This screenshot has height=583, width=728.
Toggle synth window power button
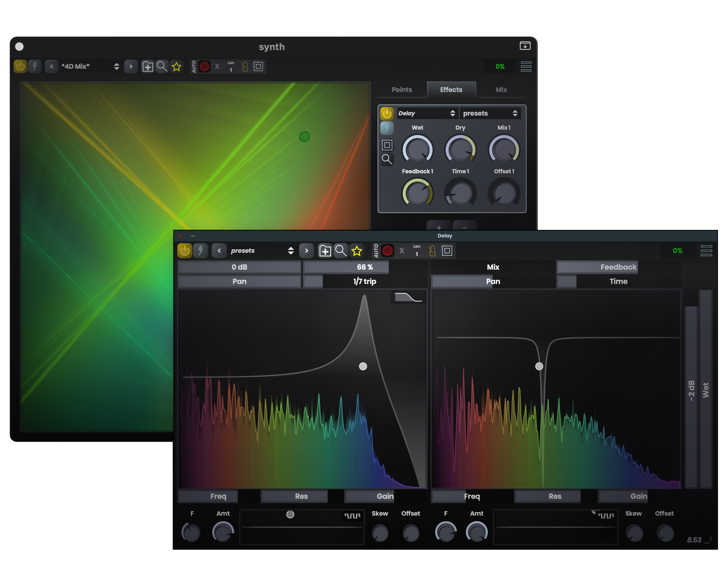[x=20, y=66]
